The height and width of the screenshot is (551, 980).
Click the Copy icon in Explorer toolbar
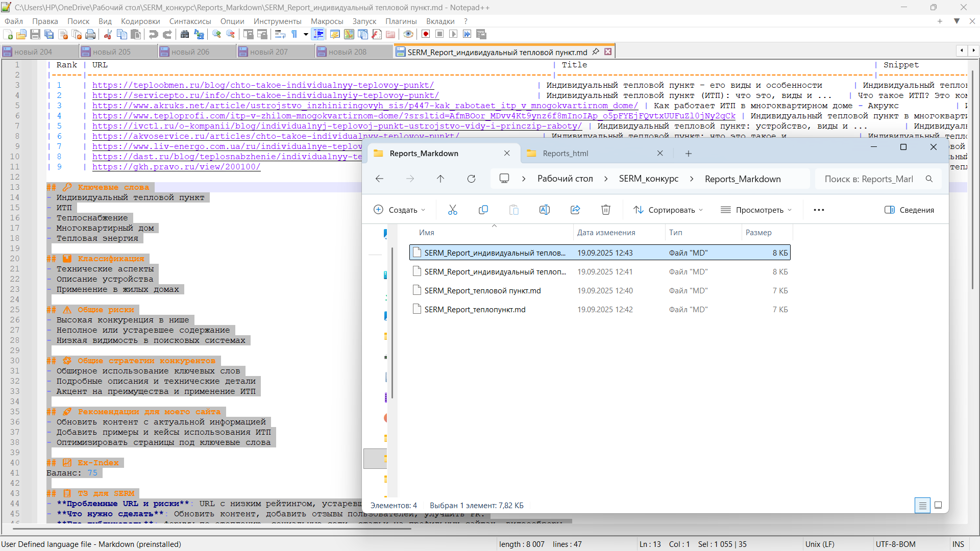click(483, 210)
